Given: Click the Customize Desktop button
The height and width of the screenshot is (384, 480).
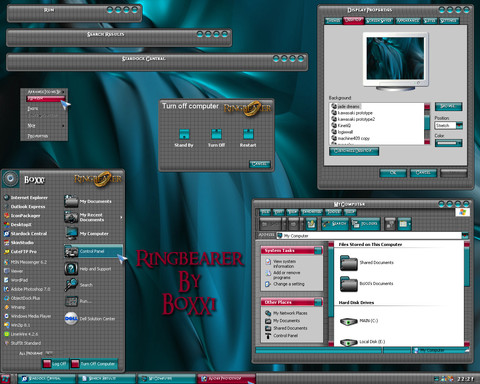Looking at the screenshot, I should click(354, 151).
